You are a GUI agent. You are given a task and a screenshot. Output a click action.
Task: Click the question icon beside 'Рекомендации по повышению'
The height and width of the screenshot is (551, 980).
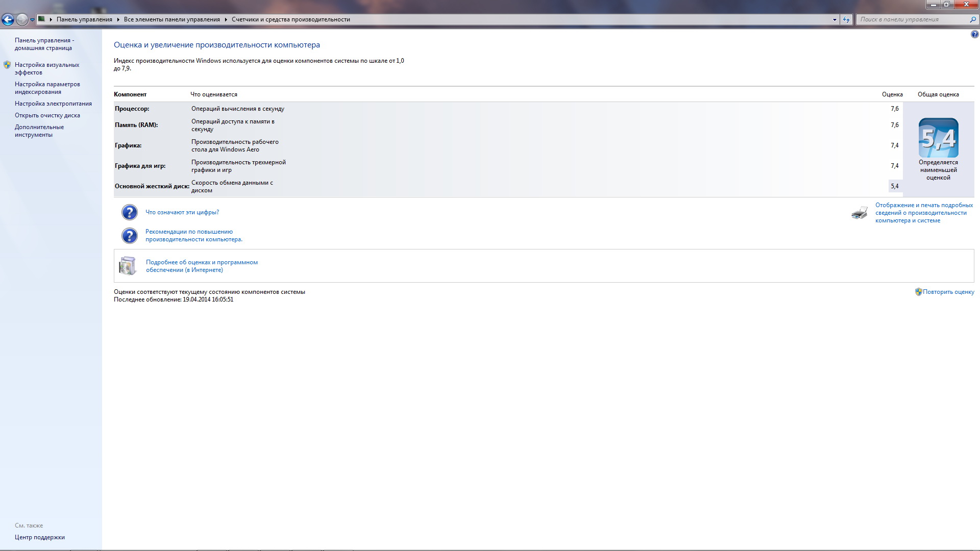click(129, 235)
